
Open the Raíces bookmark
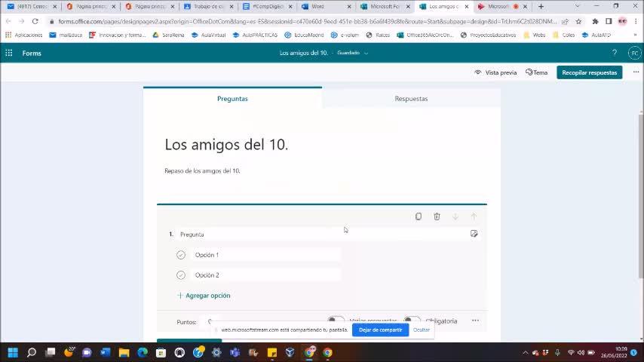(378, 35)
